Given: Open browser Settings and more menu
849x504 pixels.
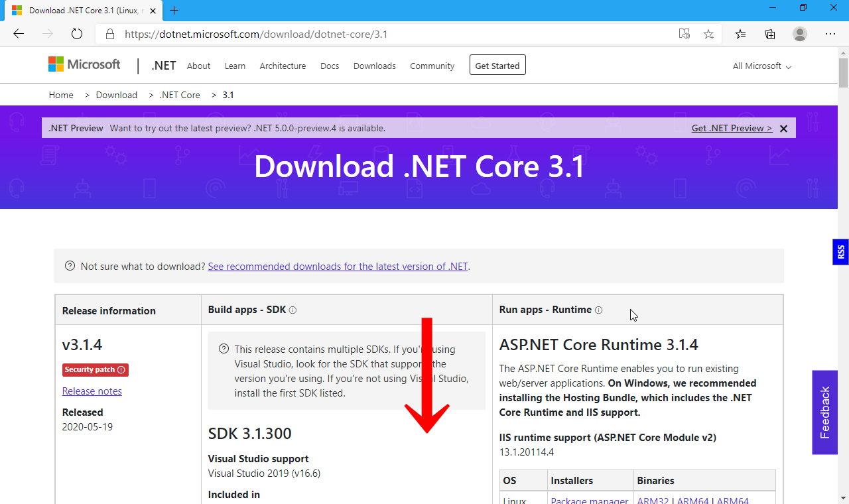Looking at the screenshot, I should point(830,34).
